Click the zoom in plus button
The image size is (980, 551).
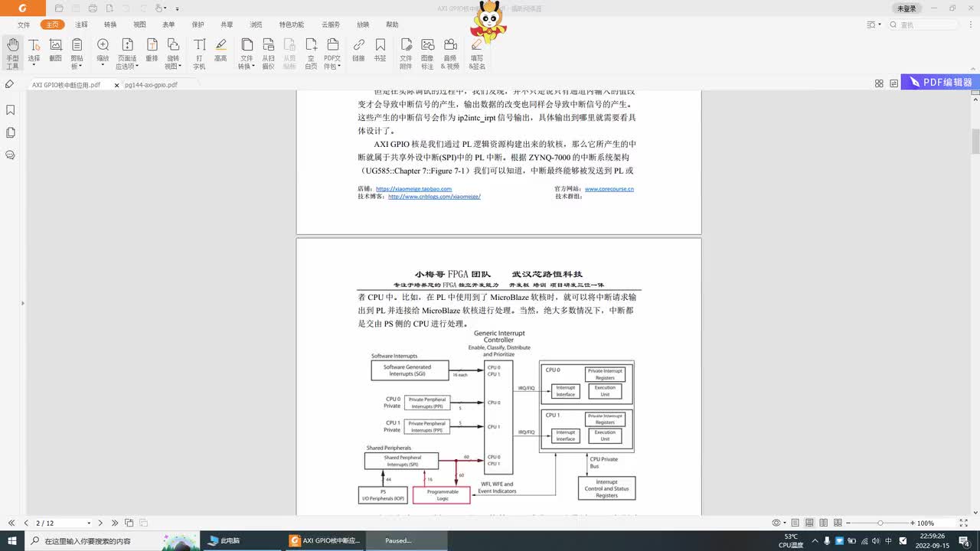click(x=911, y=523)
